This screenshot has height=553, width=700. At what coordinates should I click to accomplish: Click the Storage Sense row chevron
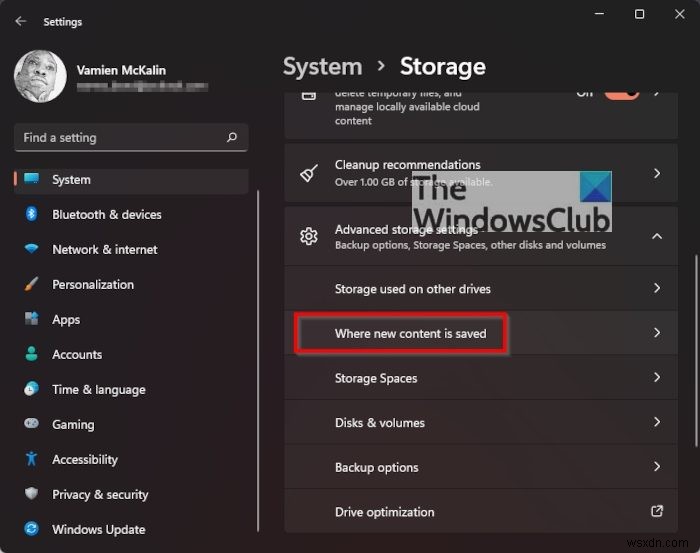tap(657, 94)
